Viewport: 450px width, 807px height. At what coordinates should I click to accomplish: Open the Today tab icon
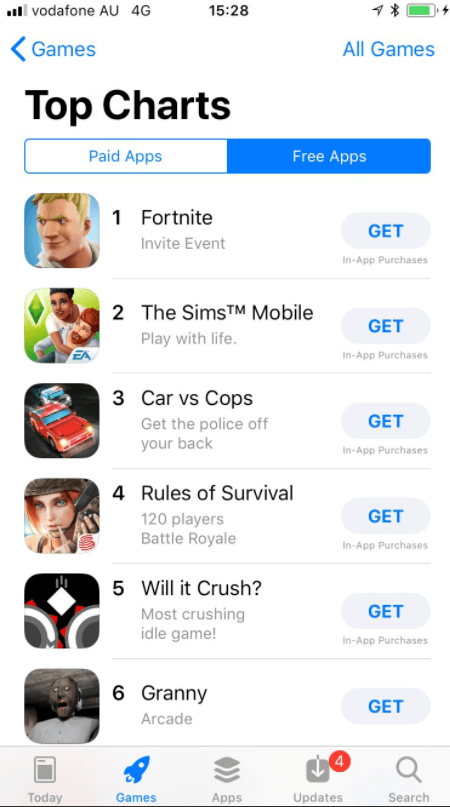tap(45, 770)
